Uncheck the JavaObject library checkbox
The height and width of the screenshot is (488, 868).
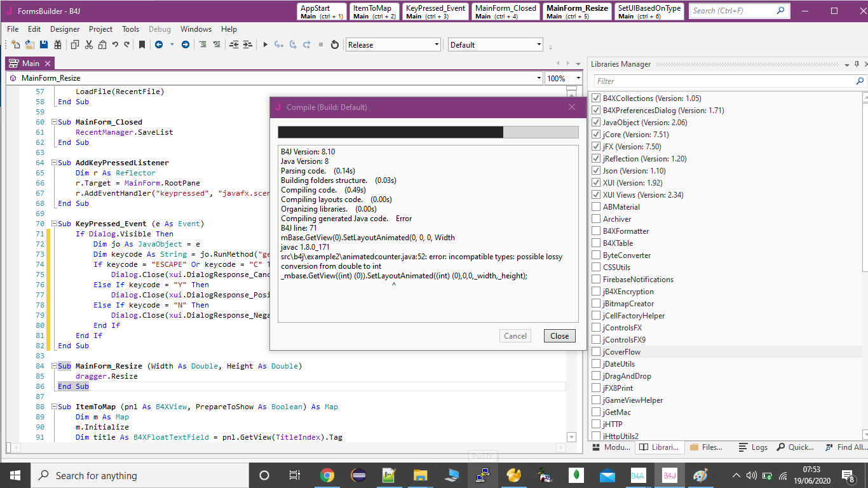pyautogui.click(x=596, y=123)
